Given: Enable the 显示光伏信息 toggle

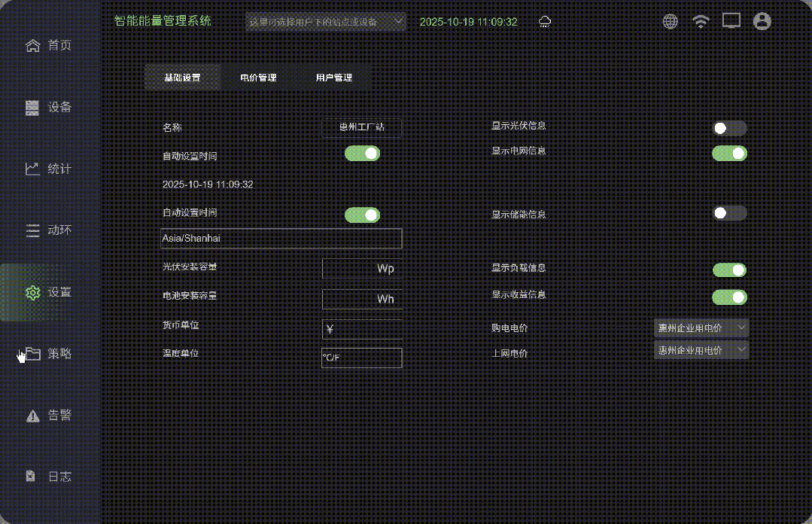Looking at the screenshot, I should (x=728, y=128).
